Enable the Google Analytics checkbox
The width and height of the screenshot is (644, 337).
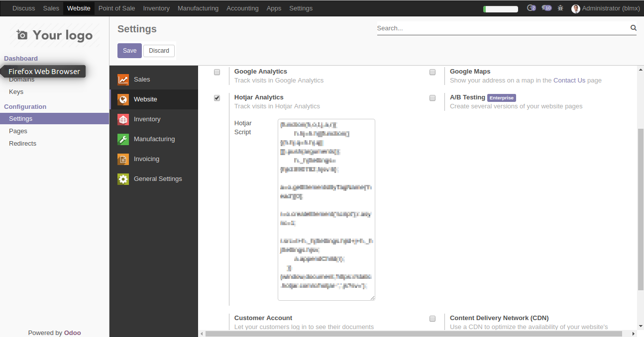coord(217,72)
